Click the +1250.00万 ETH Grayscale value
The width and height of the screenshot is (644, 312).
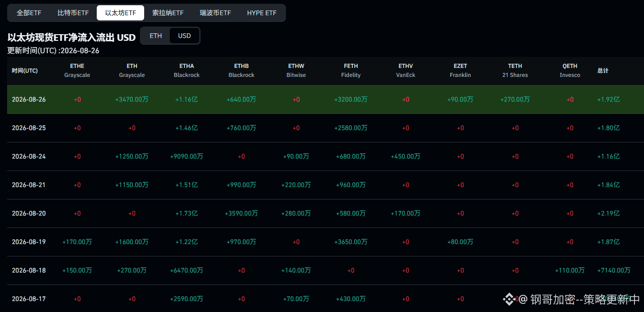click(x=132, y=156)
